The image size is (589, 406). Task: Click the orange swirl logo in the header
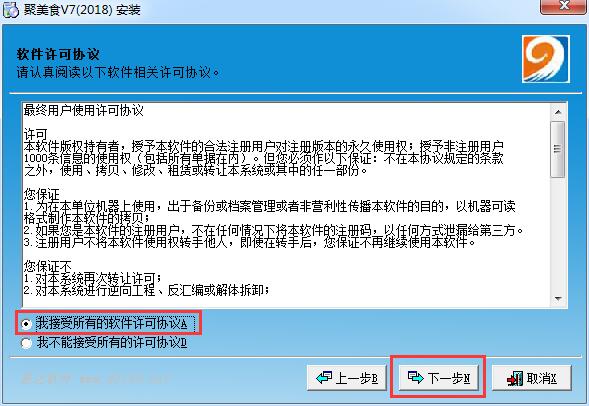[546, 59]
